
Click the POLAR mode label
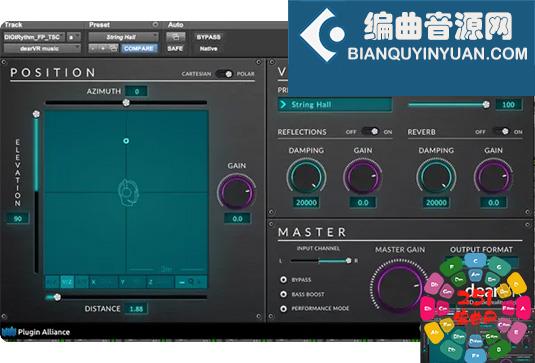coord(246,74)
